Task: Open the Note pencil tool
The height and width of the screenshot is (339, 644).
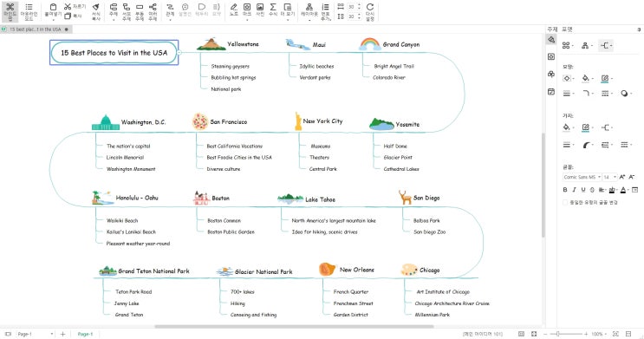Action: click(234, 10)
